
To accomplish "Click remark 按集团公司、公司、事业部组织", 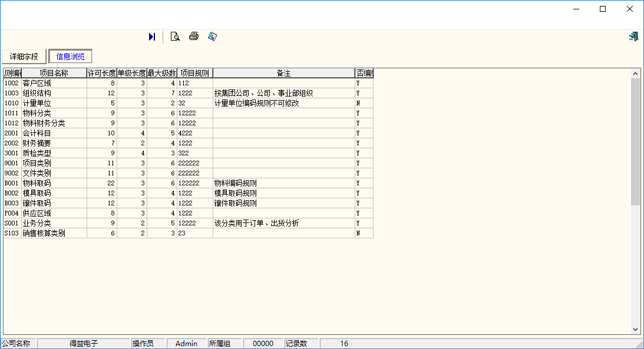I will [264, 93].
